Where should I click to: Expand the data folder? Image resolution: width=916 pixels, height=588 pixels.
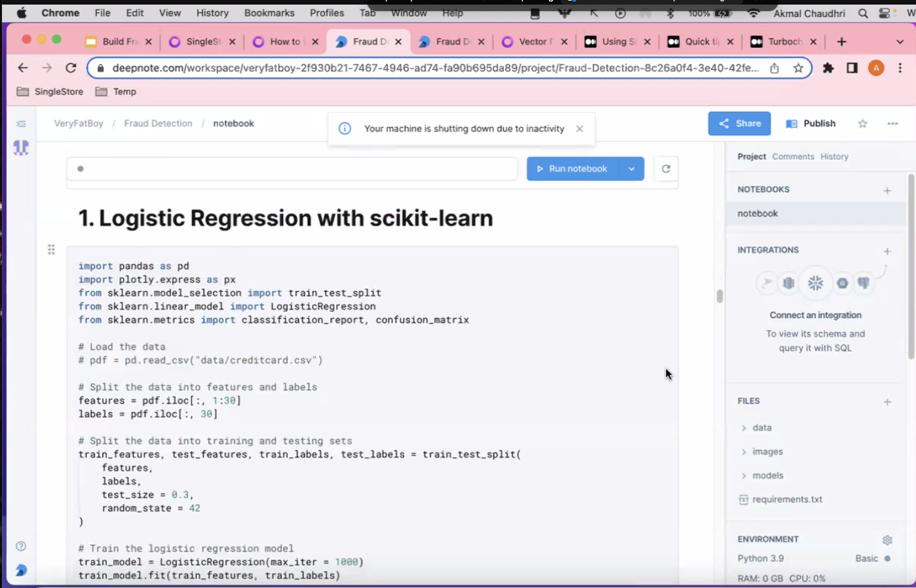(761, 428)
